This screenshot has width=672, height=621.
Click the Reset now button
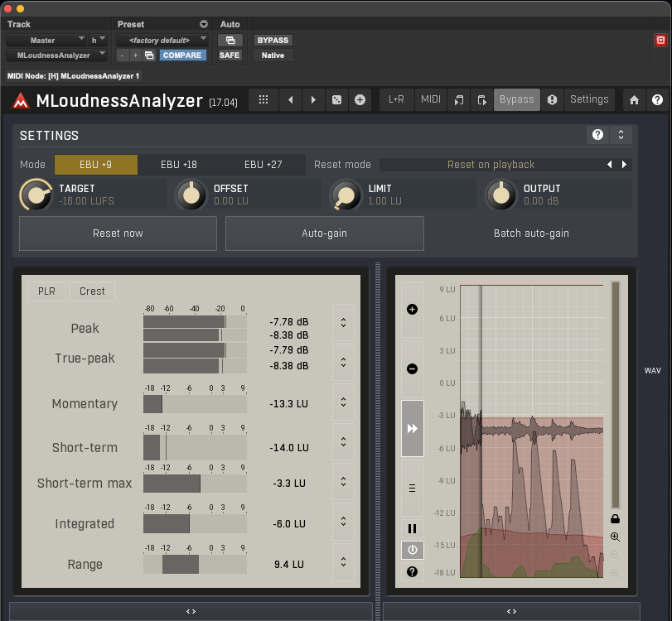pos(118,233)
